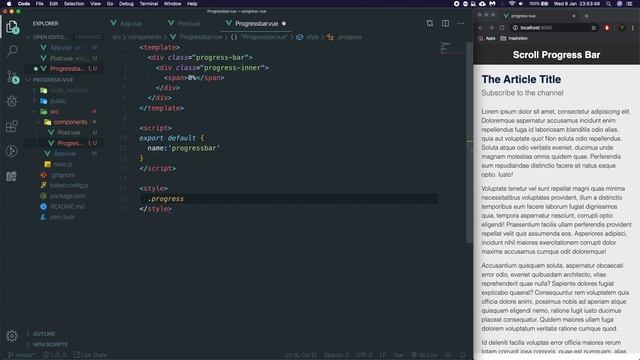Click the Vue devtools extension icon
Viewport: 640px width, 360px height.
pos(622,28)
